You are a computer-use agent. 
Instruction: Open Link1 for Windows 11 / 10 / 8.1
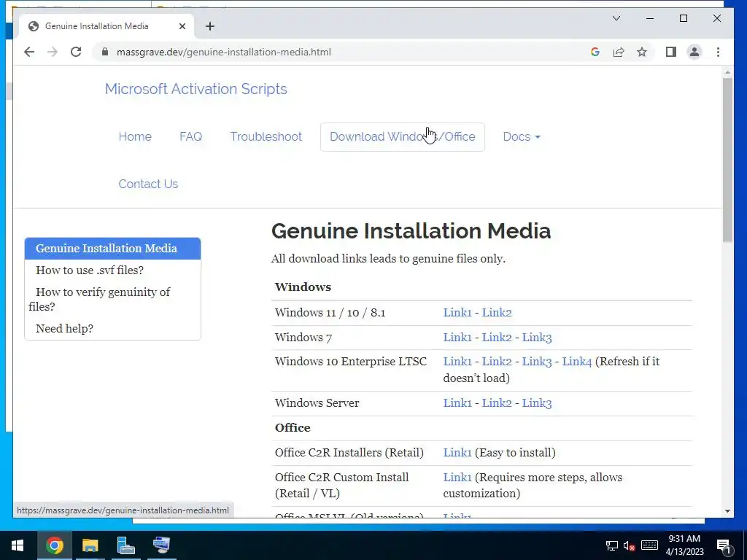click(x=457, y=312)
